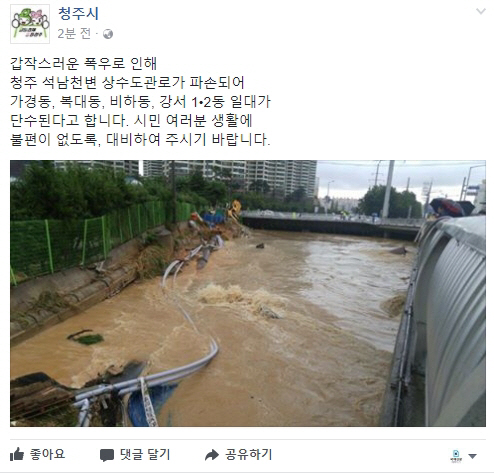
Task: Click the line listing 가경동, 복대동, 비하동
Action: click(140, 102)
